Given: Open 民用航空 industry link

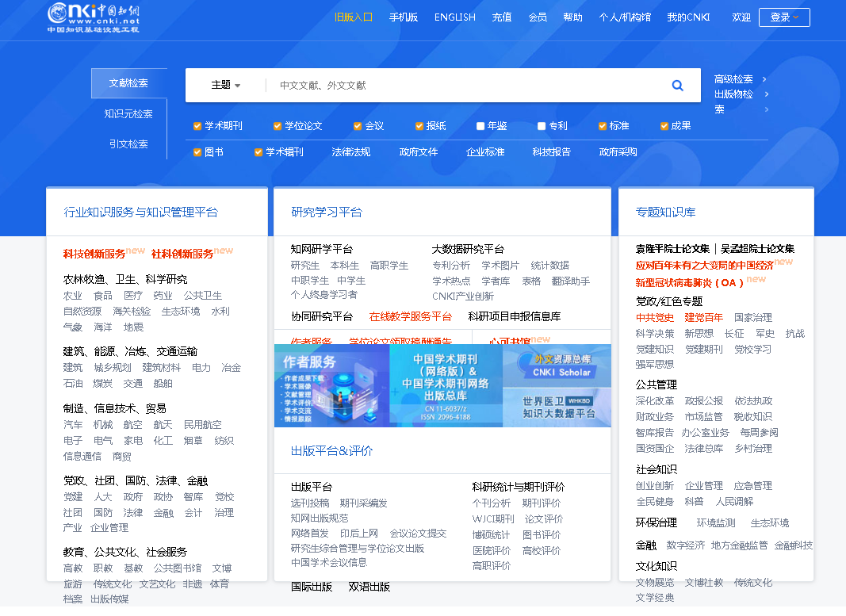Looking at the screenshot, I should pyautogui.click(x=202, y=425).
